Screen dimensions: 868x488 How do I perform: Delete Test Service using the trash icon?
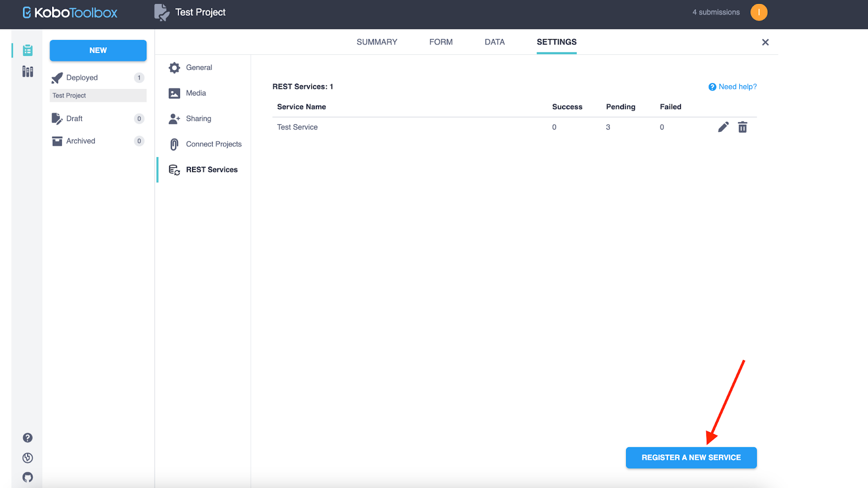pyautogui.click(x=742, y=127)
